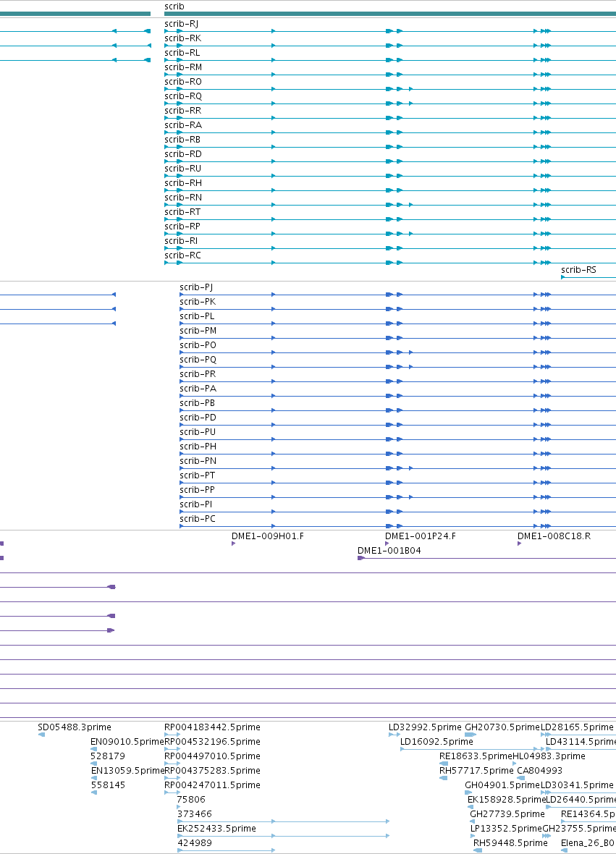Select transcript scrib-RH
The image size is (616, 854).
click(183, 183)
